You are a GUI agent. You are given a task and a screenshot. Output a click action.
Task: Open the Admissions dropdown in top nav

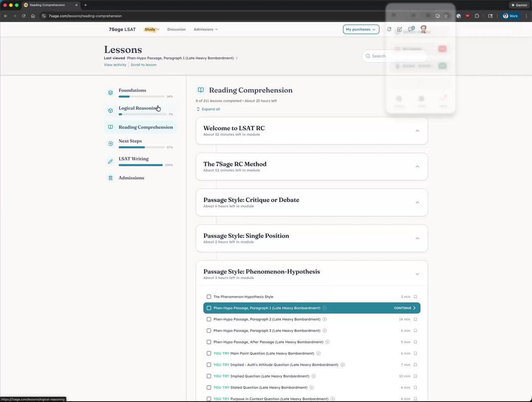tap(205, 29)
